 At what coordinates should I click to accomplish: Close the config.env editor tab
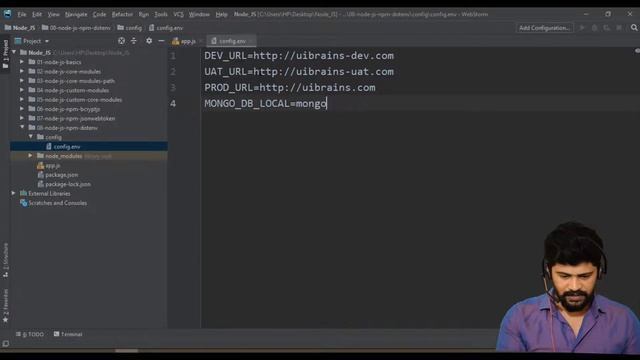click(251, 41)
